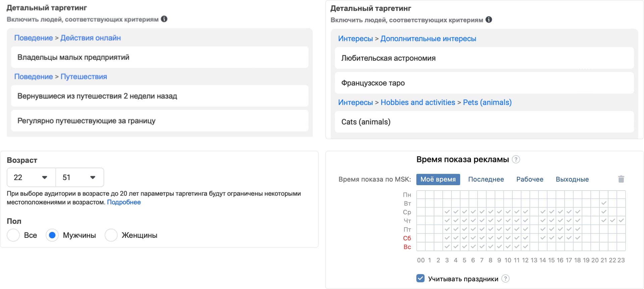Click Поведение link before Действия онлайн
Viewport: 644px width, 289px height.
[x=34, y=38]
